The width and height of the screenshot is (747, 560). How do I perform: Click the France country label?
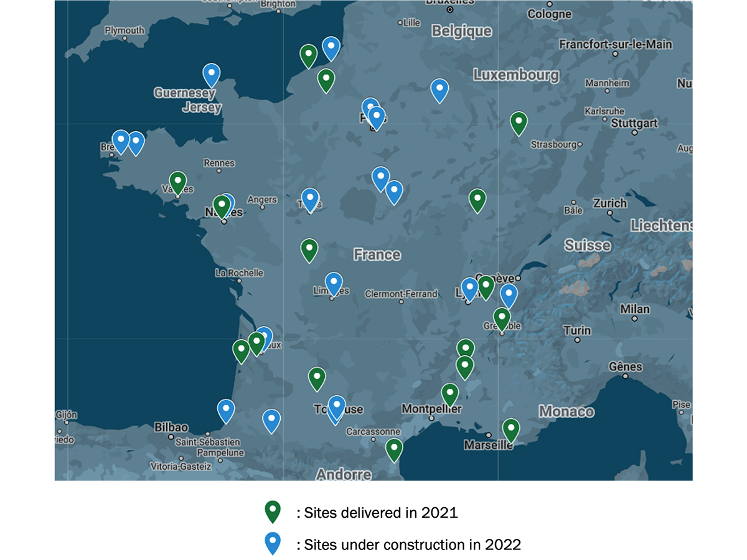coord(377,254)
